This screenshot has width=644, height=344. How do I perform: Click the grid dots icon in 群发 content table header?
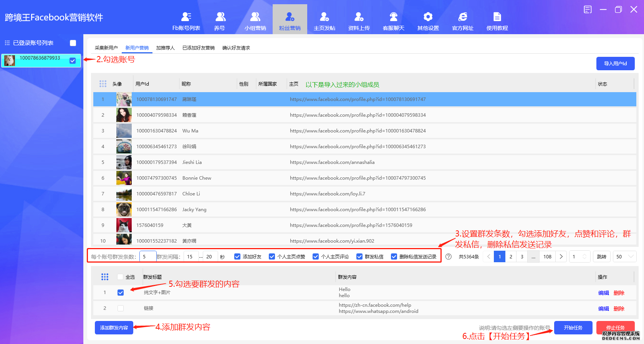point(105,277)
